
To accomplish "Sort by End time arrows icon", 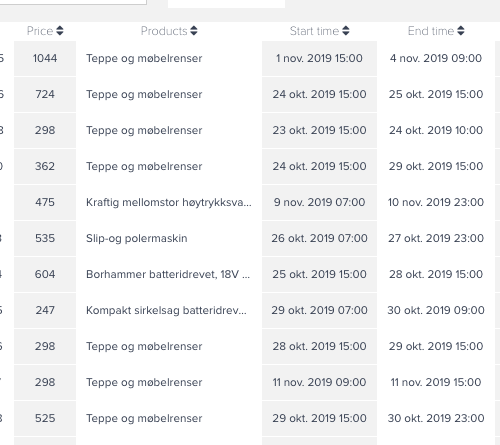I will tap(461, 31).
